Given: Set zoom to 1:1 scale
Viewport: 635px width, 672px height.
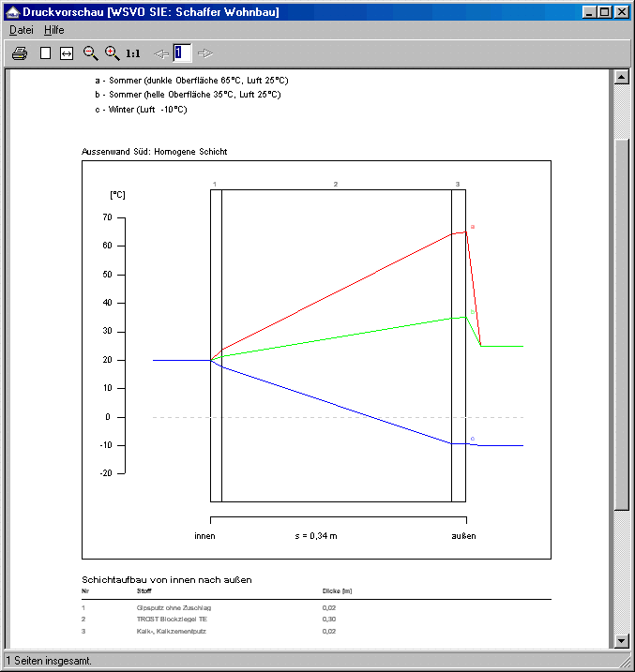Looking at the screenshot, I should click(133, 53).
